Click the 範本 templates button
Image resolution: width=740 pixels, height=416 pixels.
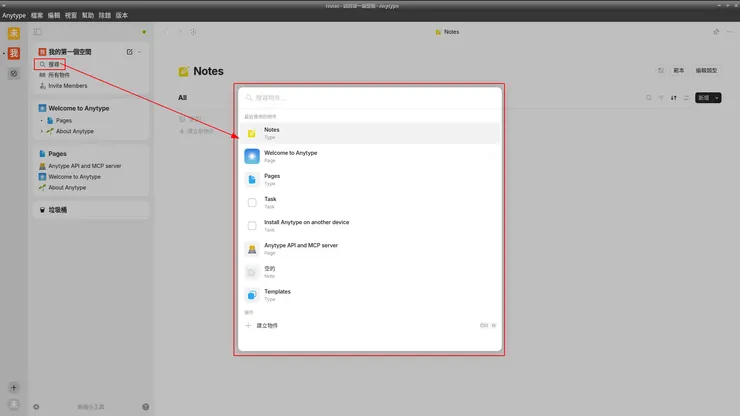tap(679, 70)
